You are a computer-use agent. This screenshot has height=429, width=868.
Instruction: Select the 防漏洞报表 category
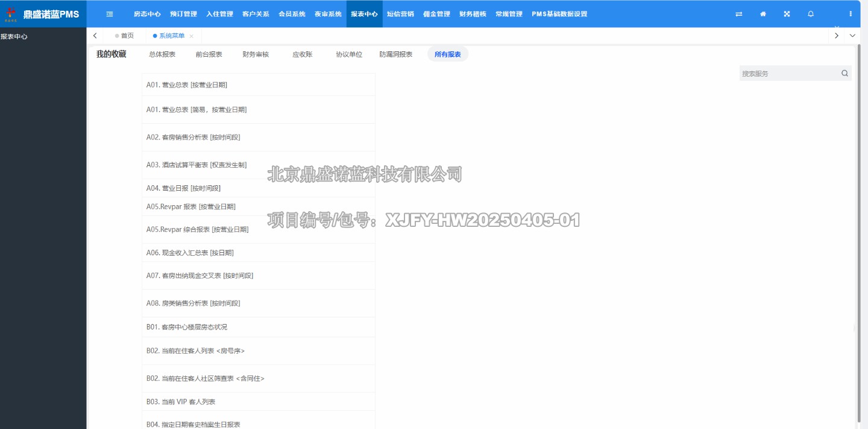point(396,54)
